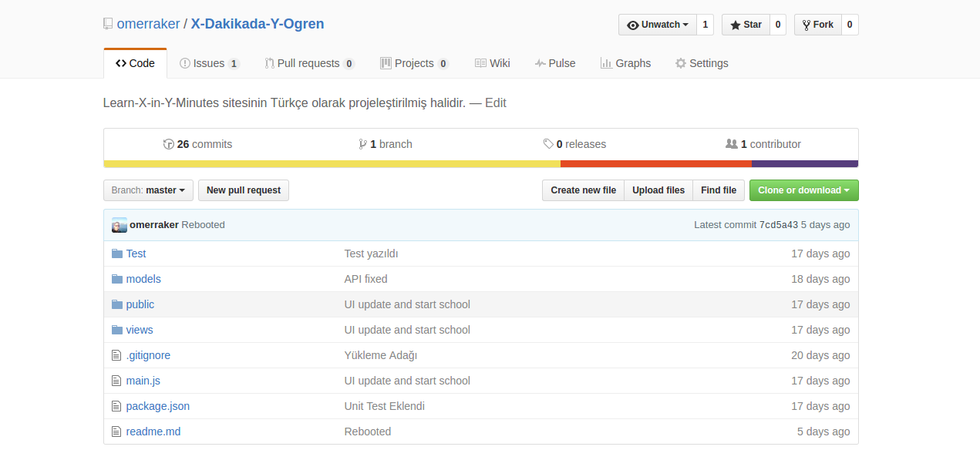Click the people icon next to 1 contributor

(x=732, y=144)
